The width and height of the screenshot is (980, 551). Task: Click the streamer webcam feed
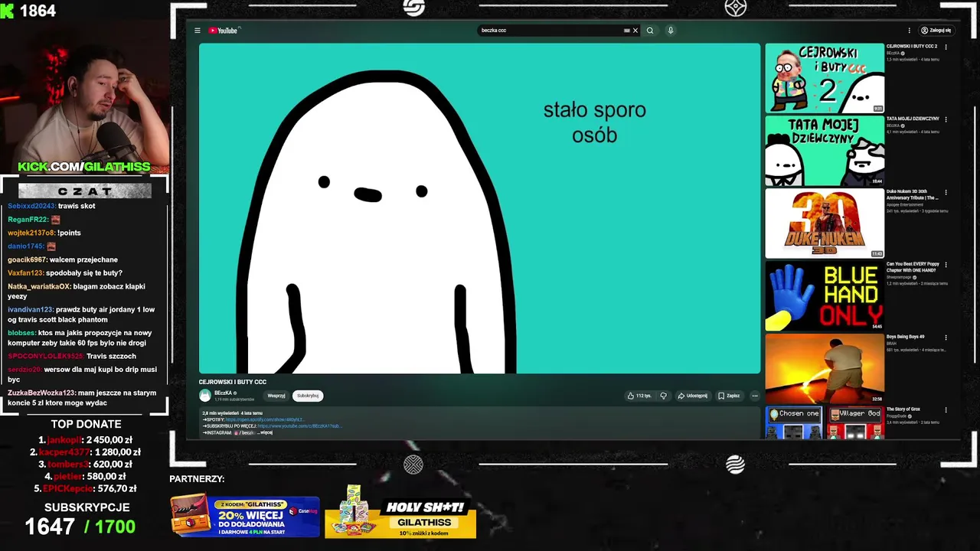84,87
